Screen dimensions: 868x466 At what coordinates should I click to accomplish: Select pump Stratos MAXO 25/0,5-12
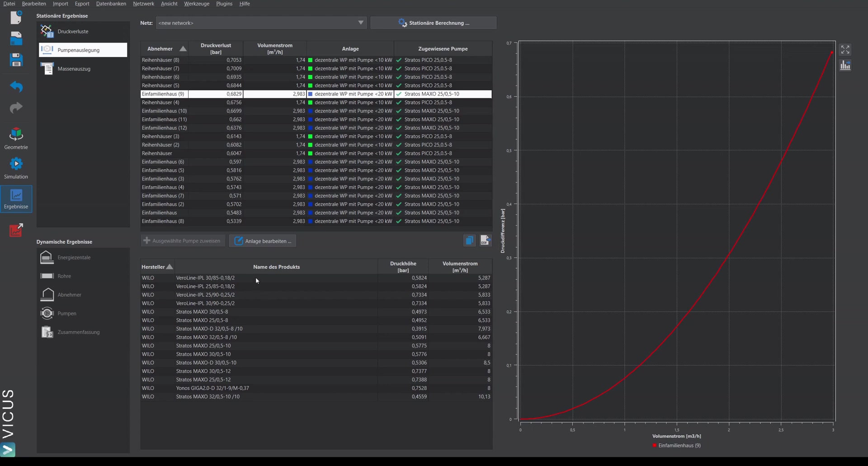tap(316, 380)
